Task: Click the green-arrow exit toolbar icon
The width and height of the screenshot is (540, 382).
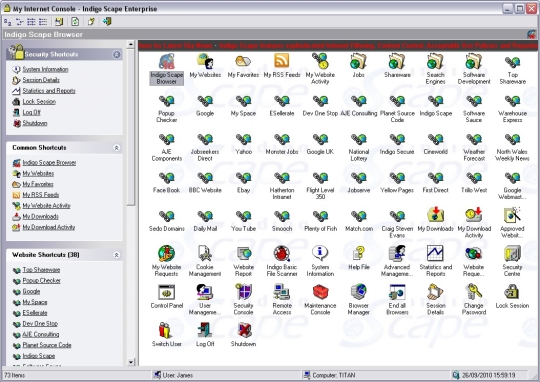Action: tap(107, 21)
